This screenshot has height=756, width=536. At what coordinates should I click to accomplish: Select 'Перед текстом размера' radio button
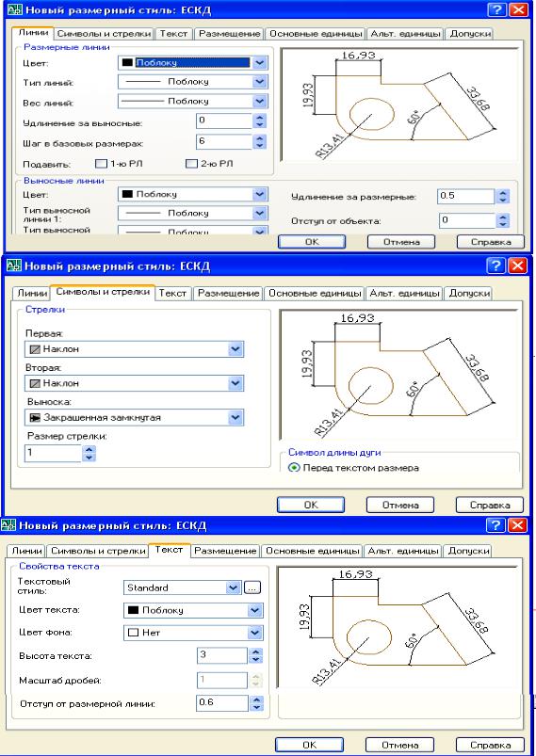(294, 468)
